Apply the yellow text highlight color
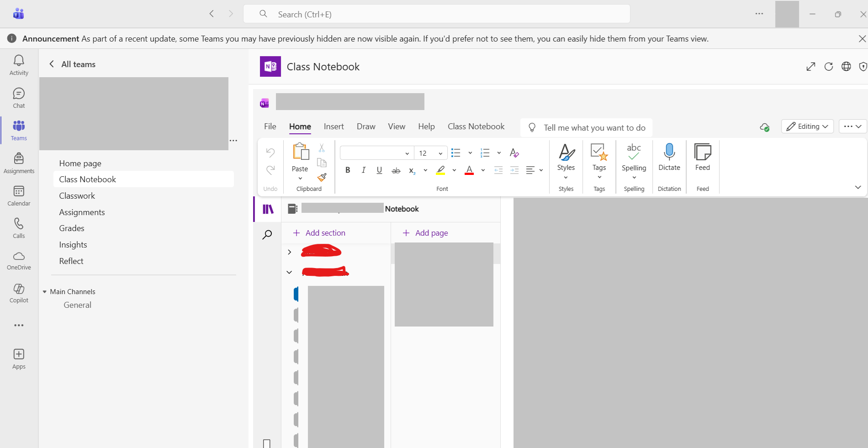 [440, 170]
